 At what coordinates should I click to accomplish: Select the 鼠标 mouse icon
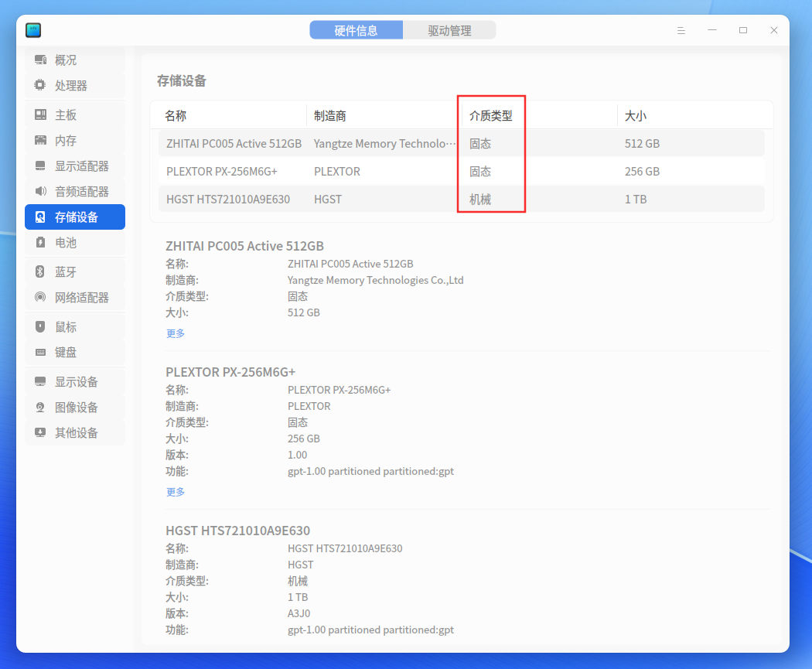[40, 326]
